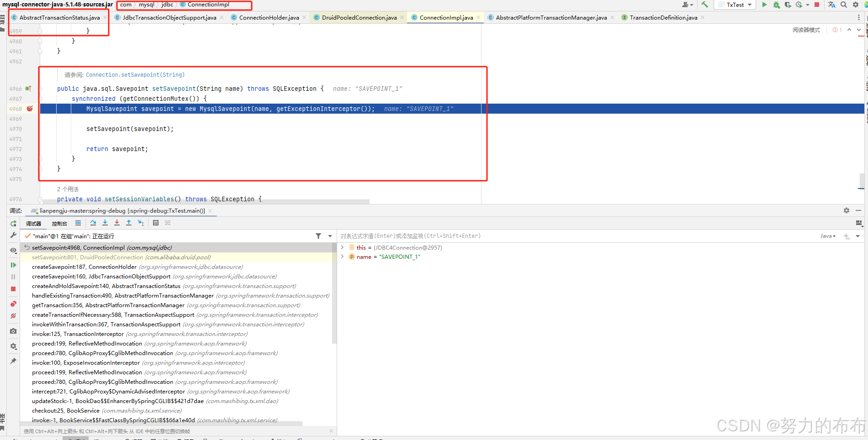Image resolution: width=868 pixels, height=440 pixels.
Task: Click the Build project hammer icon
Action: pyautogui.click(x=704, y=5)
